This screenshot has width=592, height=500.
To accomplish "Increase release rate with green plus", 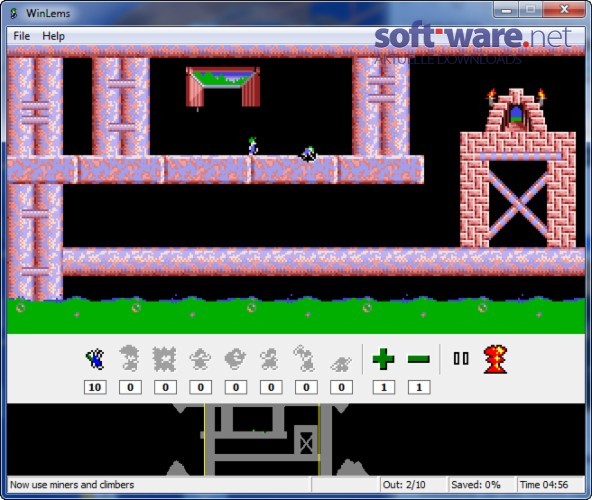I will [384, 359].
